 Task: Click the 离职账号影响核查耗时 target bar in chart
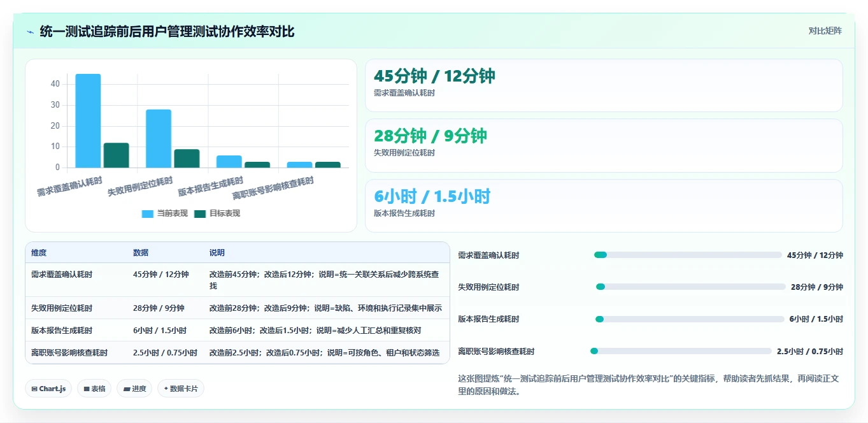[328, 165]
